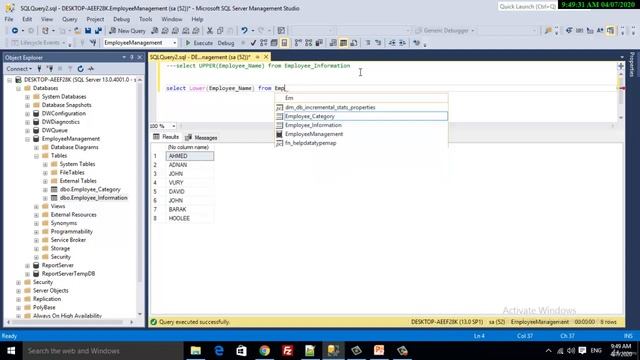The width and height of the screenshot is (640, 360).
Task: Collapse the Databases folder
Action: tap(18, 88)
